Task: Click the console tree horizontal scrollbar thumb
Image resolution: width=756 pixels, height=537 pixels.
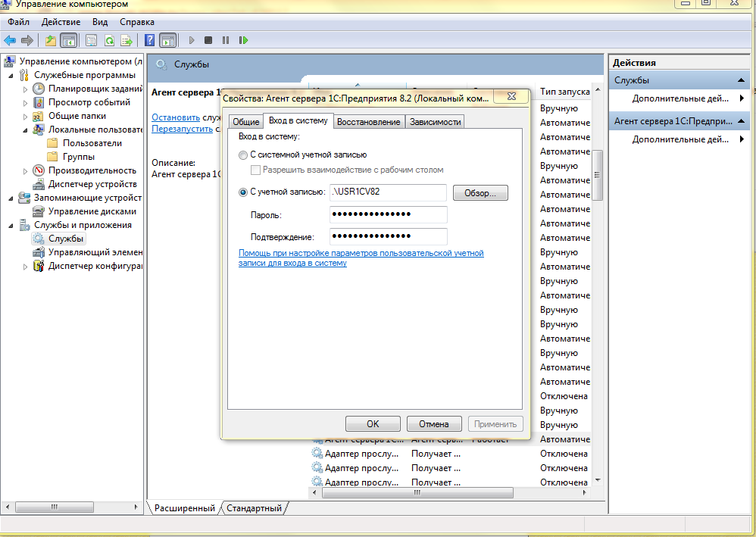Action: (55, 507)
